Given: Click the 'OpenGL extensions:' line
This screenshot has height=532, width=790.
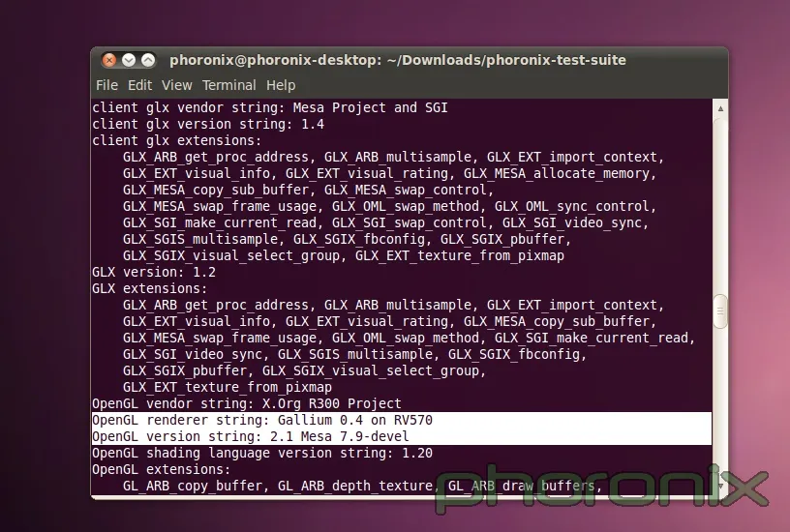Looking at the screenshot, I should (162, 469).
